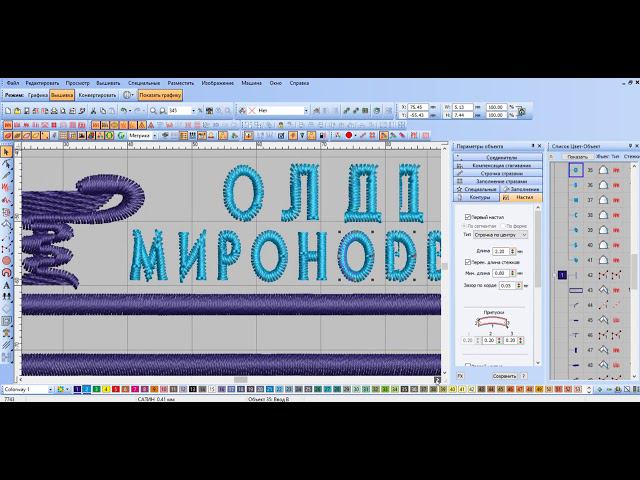The height and width of the screenshot is (480, 640).
Task: Open the Файл menu
Action: (x=13, y=83)
